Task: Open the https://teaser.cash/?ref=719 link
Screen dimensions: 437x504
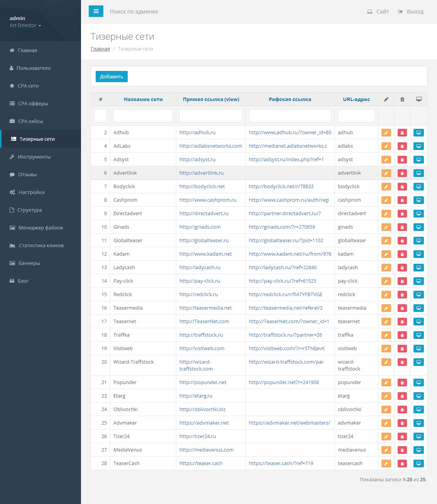Action: (281, 463)
